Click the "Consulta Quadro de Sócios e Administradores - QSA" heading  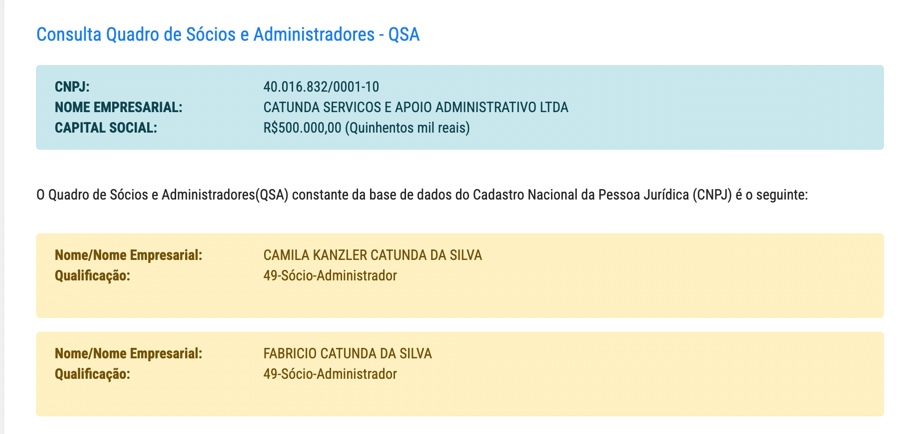(228, 34)
